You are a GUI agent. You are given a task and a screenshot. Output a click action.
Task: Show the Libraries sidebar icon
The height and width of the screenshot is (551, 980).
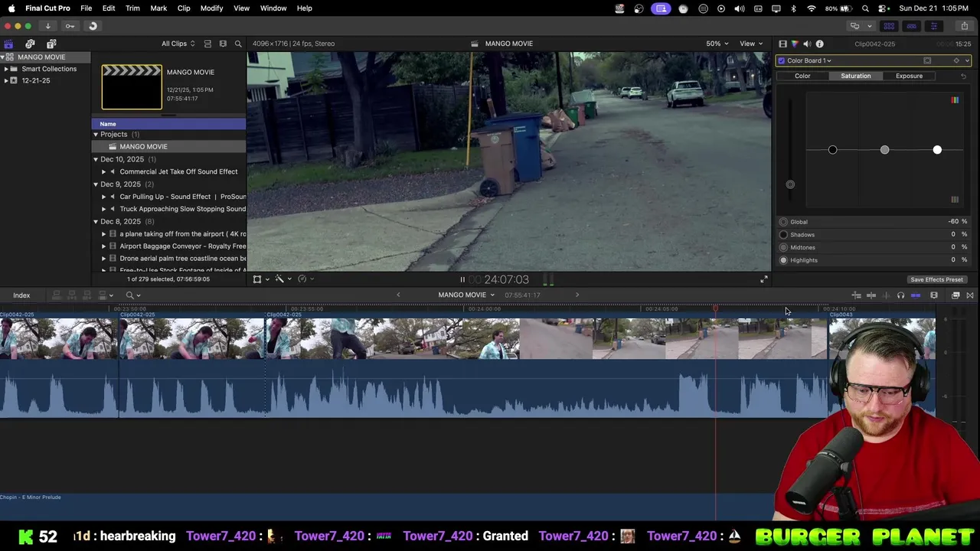[x=8, y=44]
